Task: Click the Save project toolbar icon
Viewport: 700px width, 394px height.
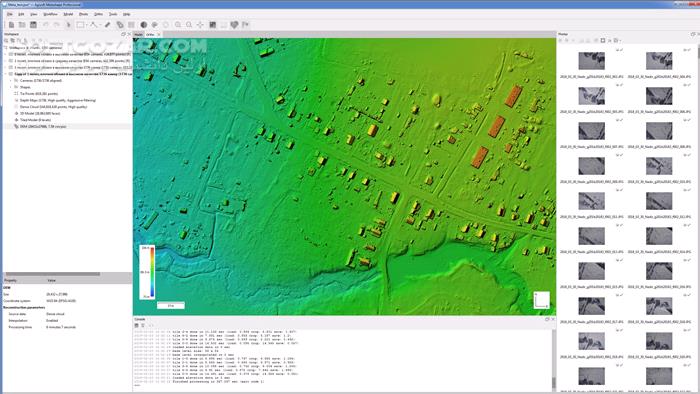Action: (33, 25)
